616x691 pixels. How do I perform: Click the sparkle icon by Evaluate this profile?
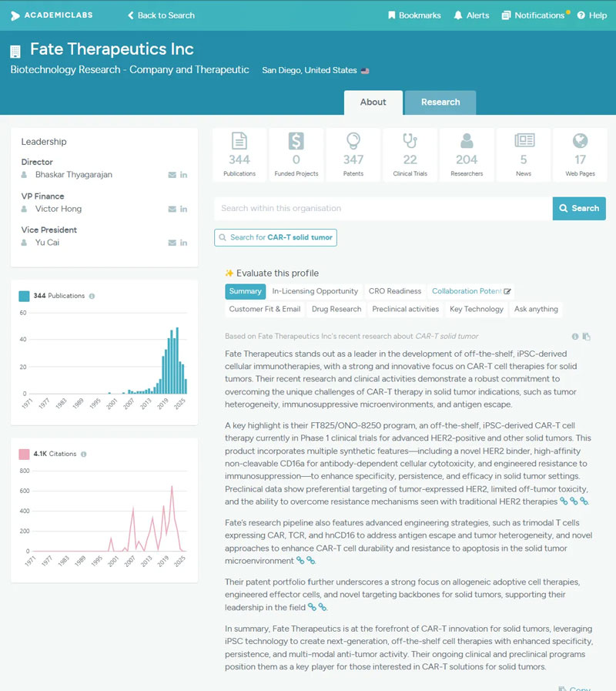(229, 273)
